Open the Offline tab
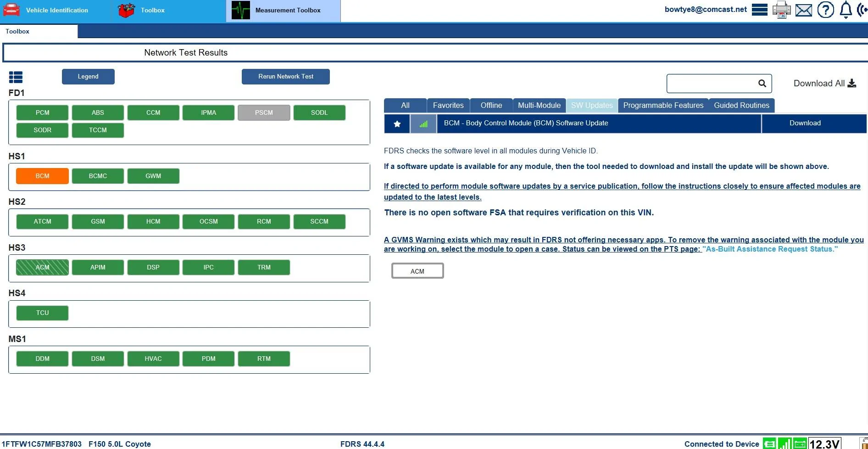The image size is (868, 449). point(491,105)
